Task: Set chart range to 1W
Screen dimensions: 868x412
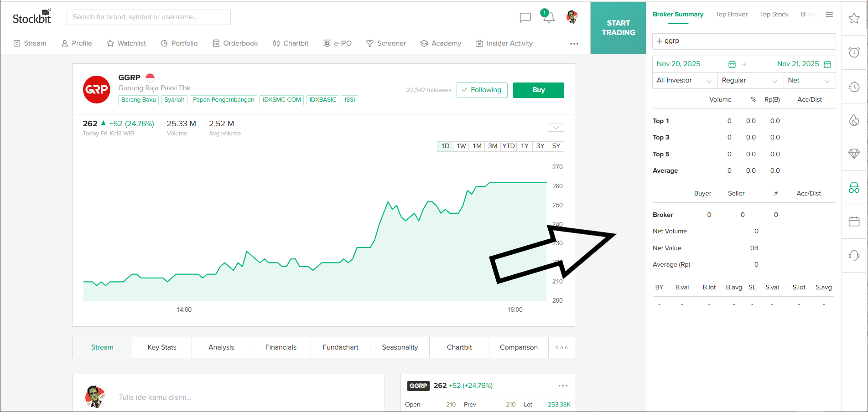Action: pos(462,146)
